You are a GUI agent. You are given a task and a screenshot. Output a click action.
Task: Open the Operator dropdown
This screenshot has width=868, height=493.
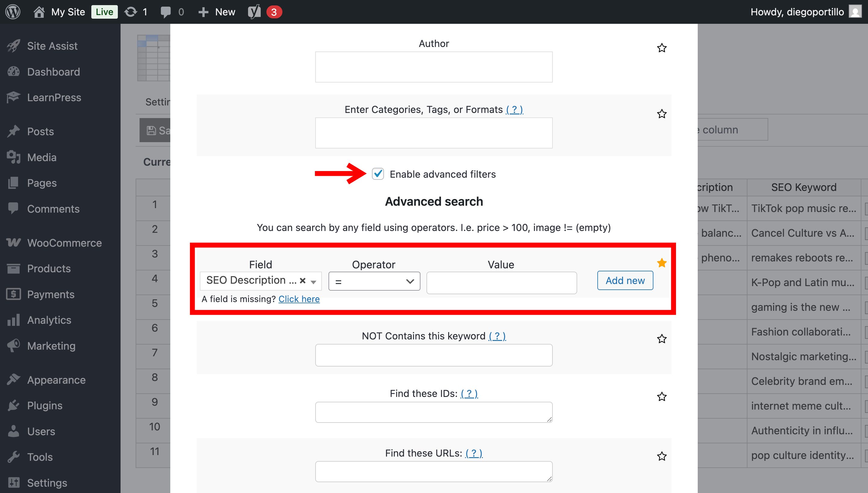coord(374,281)
